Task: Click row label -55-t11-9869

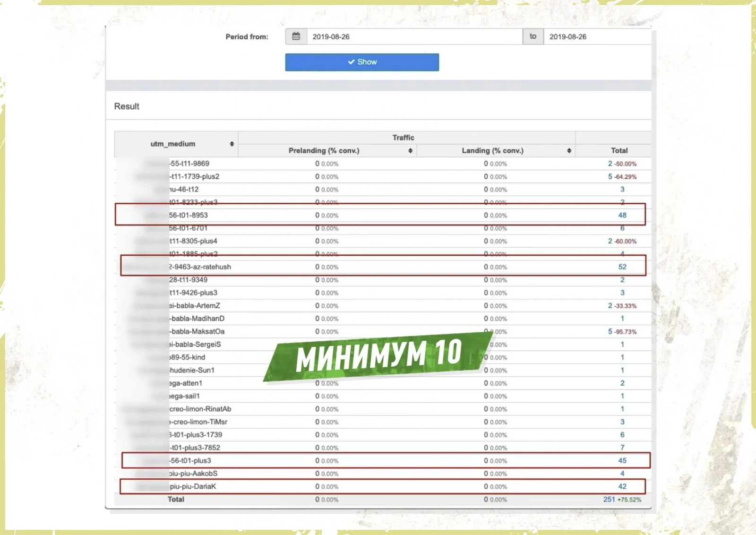Action: coord(189,164)
